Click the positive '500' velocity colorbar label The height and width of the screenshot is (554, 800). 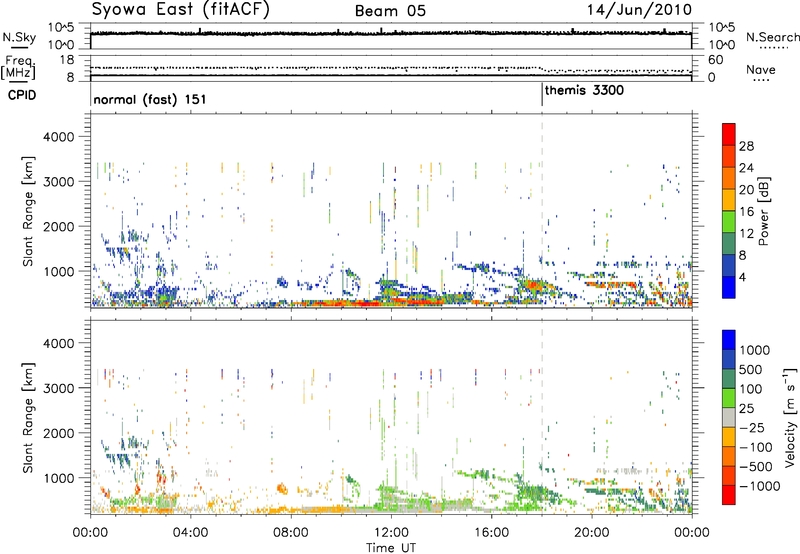tap(751, 370)
